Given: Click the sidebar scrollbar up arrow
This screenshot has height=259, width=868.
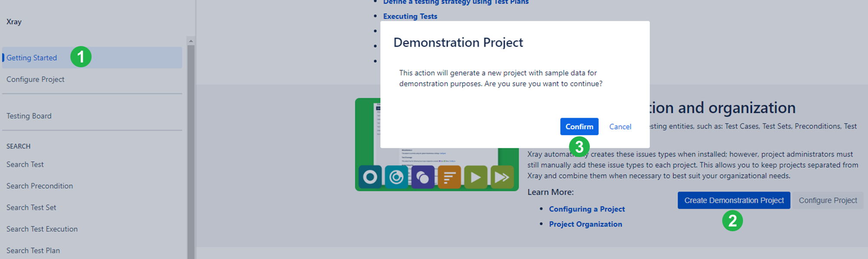Looking at the screenshot, I should click(x=191, y=41).
